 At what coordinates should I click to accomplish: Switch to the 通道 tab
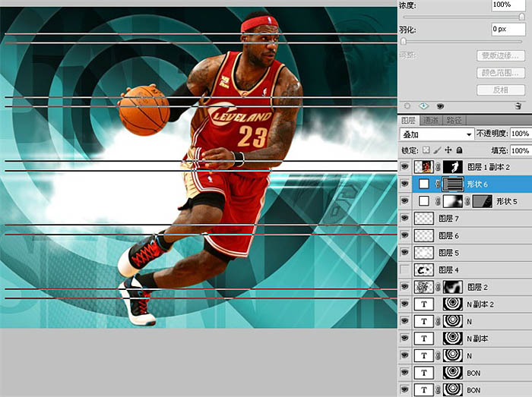click(x=431, y=120)
